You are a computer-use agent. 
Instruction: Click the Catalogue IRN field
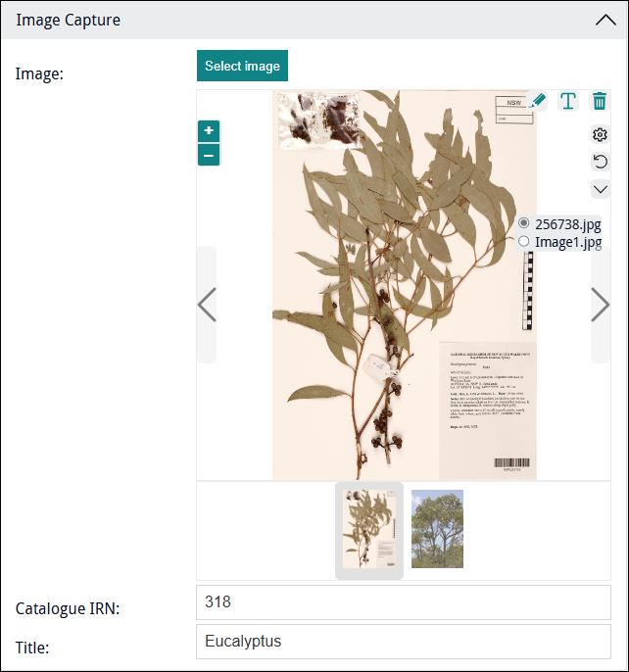click(404, 602)
